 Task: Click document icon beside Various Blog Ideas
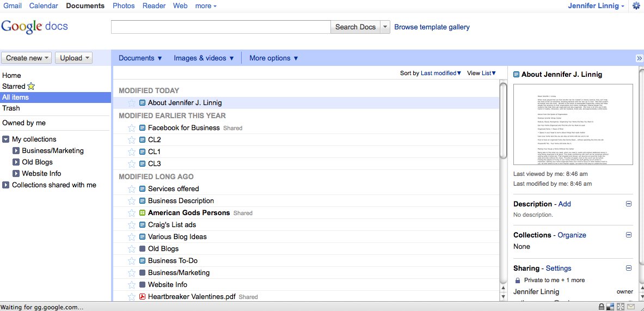(143, 236)
